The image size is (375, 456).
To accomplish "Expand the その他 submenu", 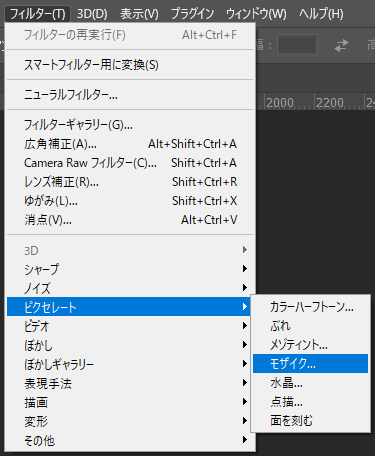I will click(130, 440).
